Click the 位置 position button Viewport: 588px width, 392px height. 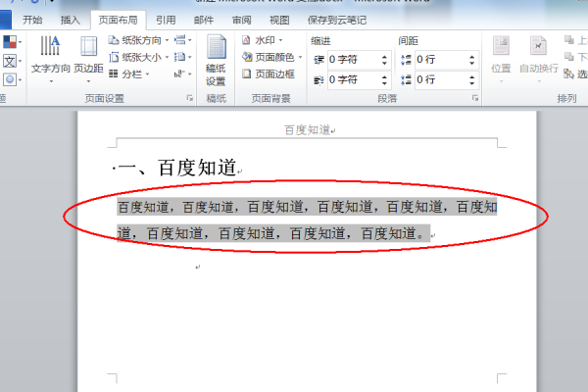pyautogui.click(x=501, y=59)
